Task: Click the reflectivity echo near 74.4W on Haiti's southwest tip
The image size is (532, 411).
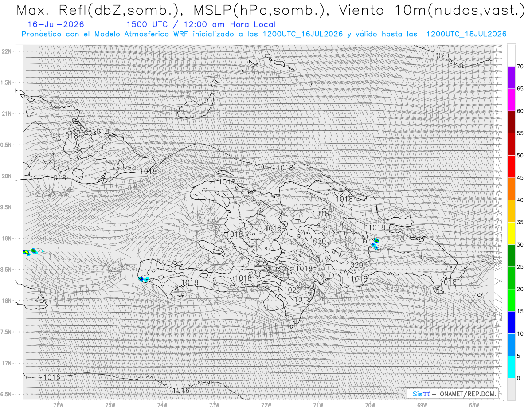Action: 144,279
